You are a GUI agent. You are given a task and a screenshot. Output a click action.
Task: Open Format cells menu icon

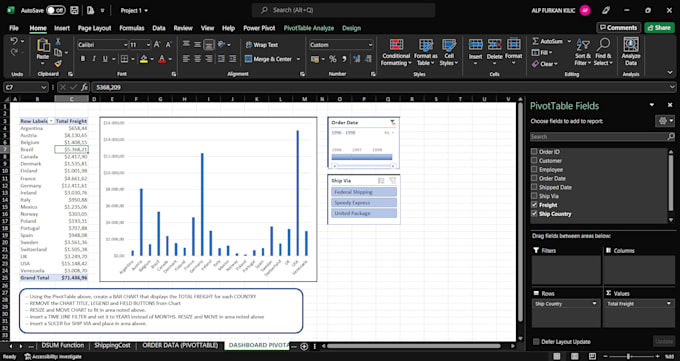[x=513, y=45]
